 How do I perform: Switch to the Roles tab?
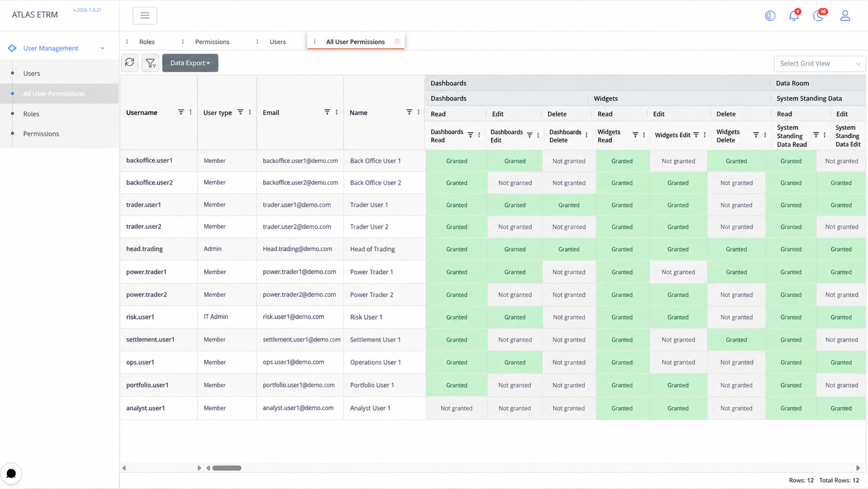click(147, 42)
